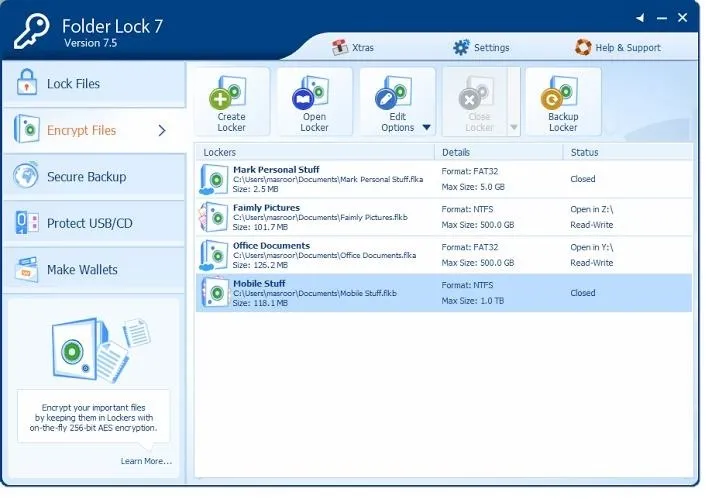Viewport: 712px width, 499px height.
Task: Click the Create Locker label
Action: [x=232, y=122]
